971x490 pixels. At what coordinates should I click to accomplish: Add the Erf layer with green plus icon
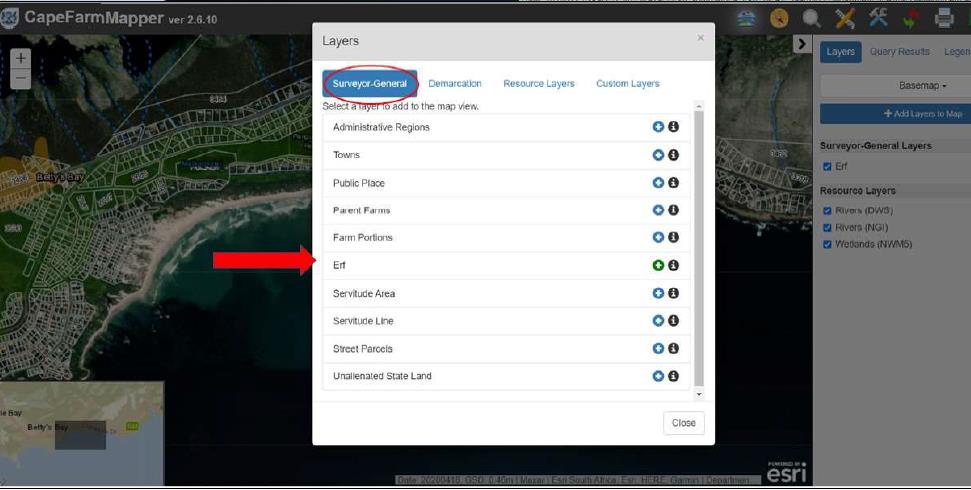[658, 265]
